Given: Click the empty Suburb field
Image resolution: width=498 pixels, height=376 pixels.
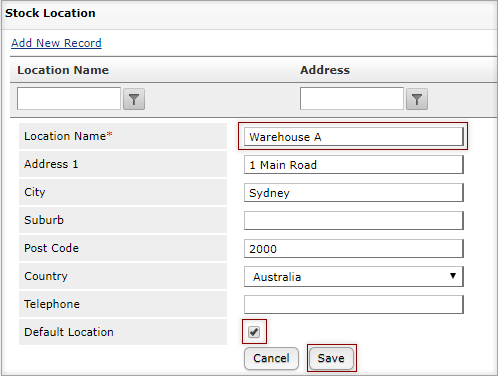Looking at the screenshot, I should 354,221.
